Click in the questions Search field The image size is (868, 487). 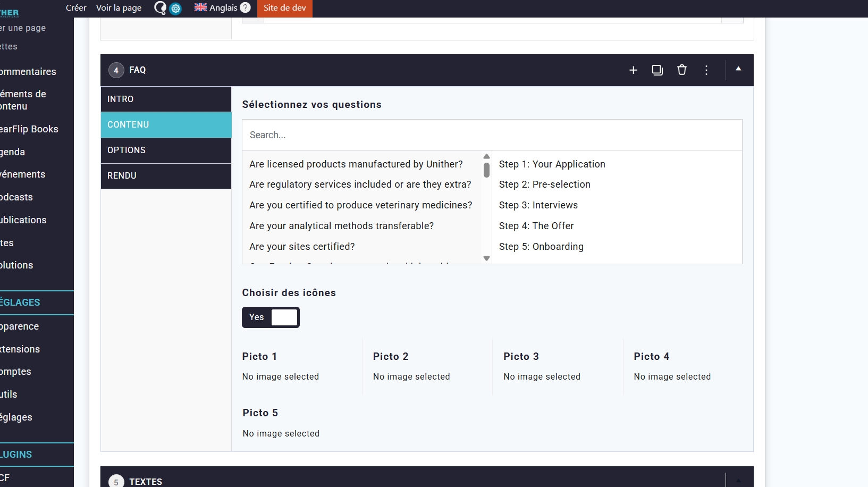coord(492,135)
